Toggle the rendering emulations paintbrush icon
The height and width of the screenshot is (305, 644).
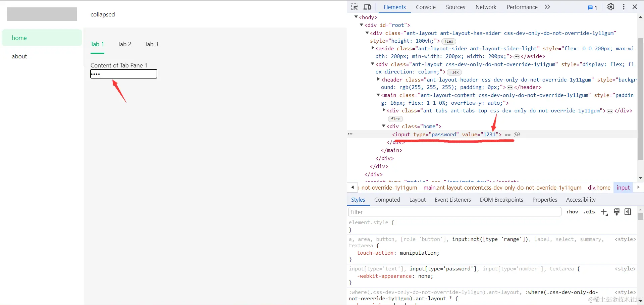point(616,212)
